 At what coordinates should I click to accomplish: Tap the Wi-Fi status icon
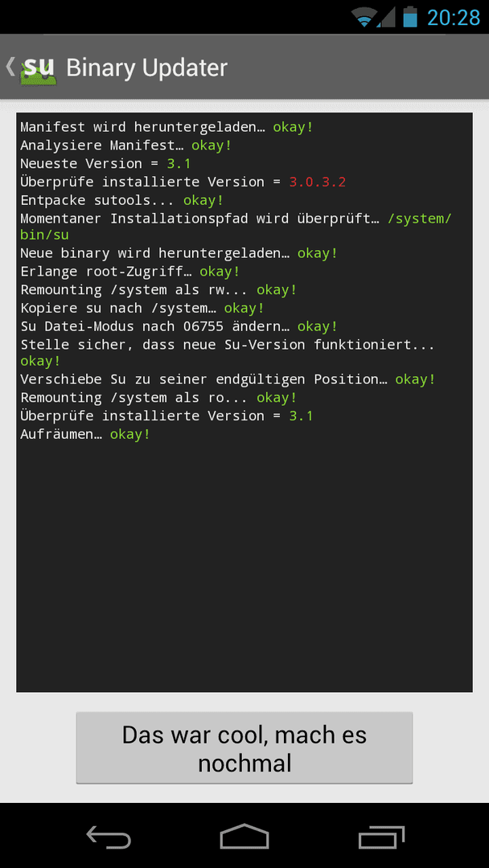(365, 18)
